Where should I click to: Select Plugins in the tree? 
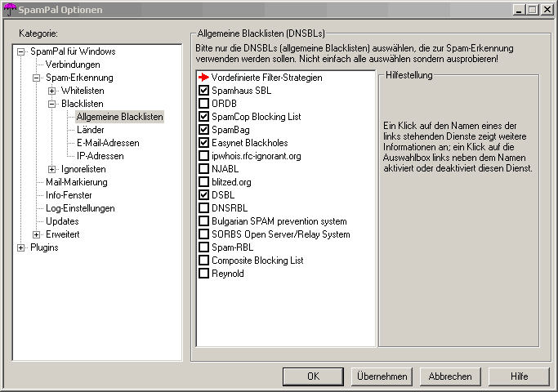(x=44, y=247)
